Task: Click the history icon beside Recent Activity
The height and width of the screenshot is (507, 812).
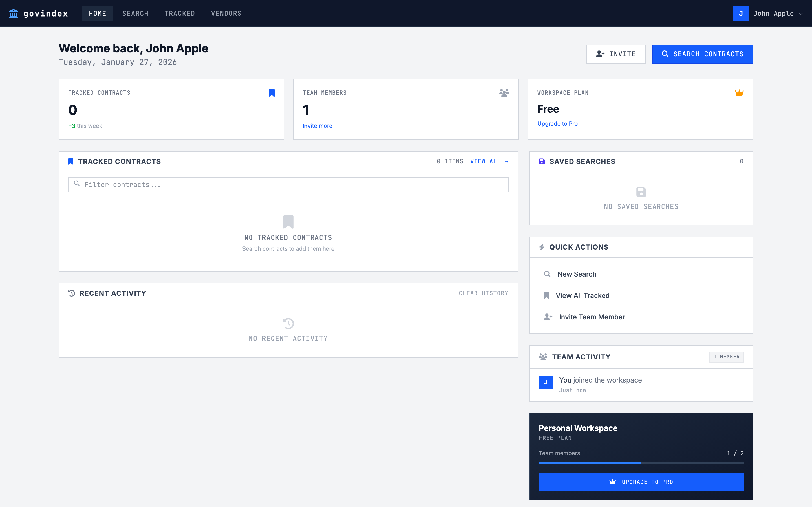Action: [71, 293]
